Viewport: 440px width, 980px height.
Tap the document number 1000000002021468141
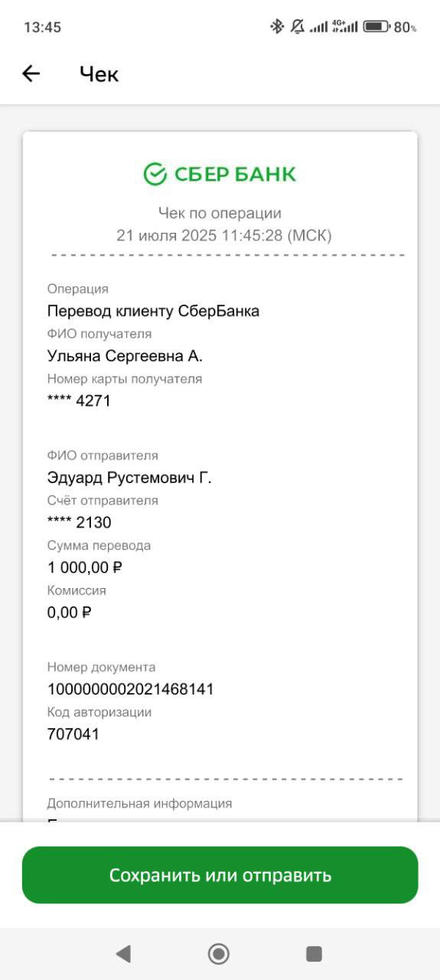[x=131, y=689]
